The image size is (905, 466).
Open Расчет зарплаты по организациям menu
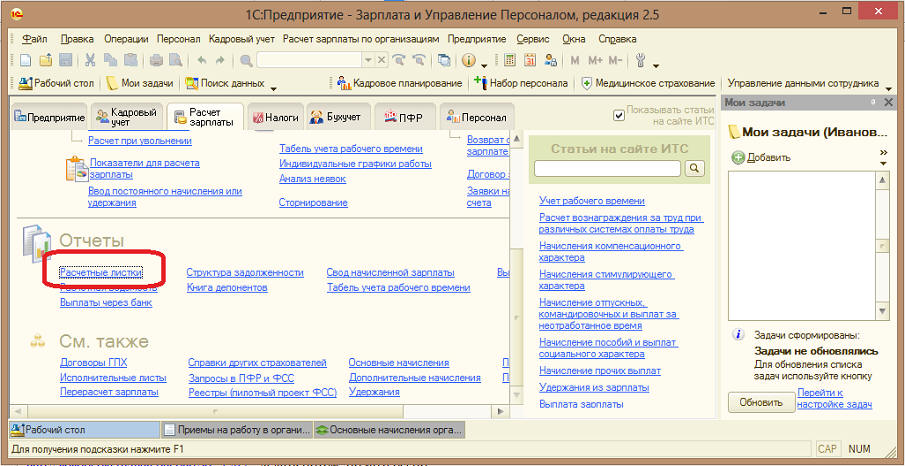[361, 39]
